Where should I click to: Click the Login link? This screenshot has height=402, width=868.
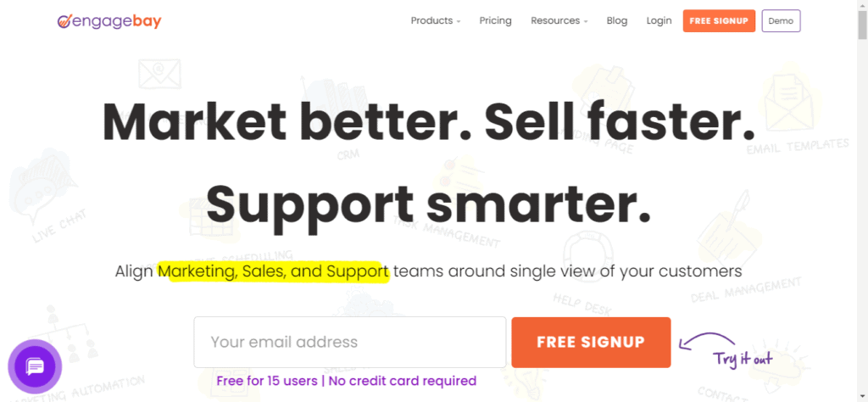click(x=659, y=21)
